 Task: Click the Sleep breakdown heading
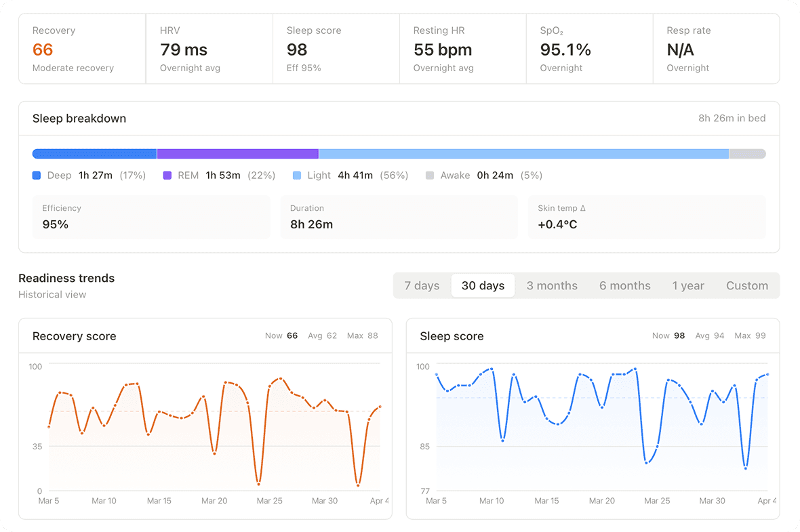[79, 119]
